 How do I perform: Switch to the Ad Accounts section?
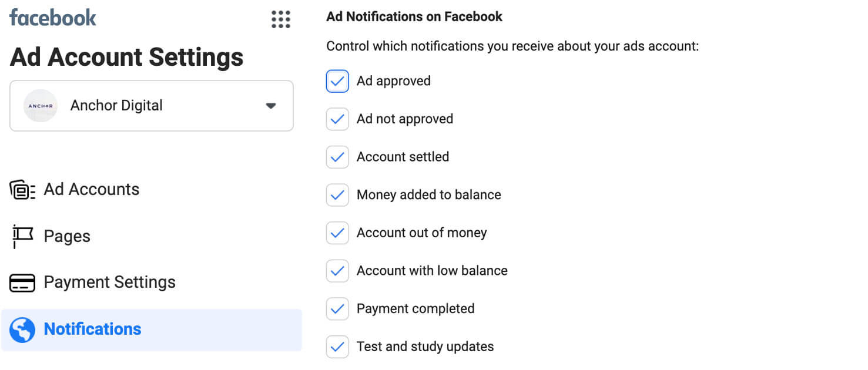point(92,189)
